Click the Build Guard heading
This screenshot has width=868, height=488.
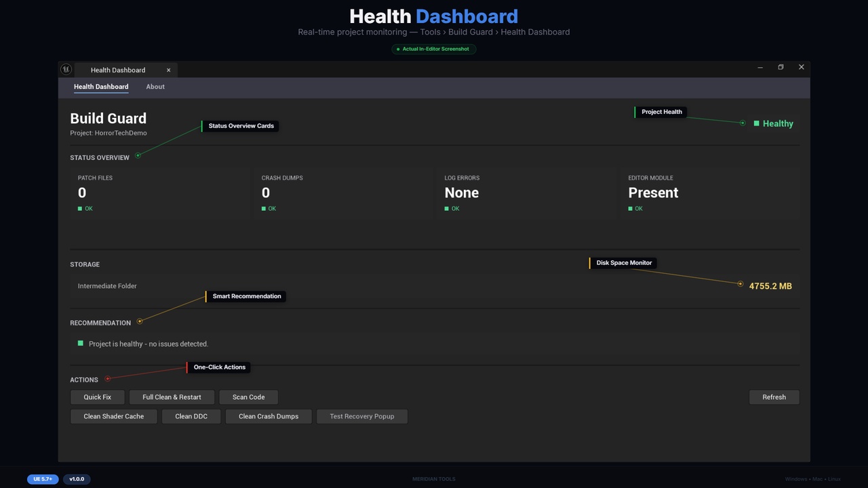point(108,119)
